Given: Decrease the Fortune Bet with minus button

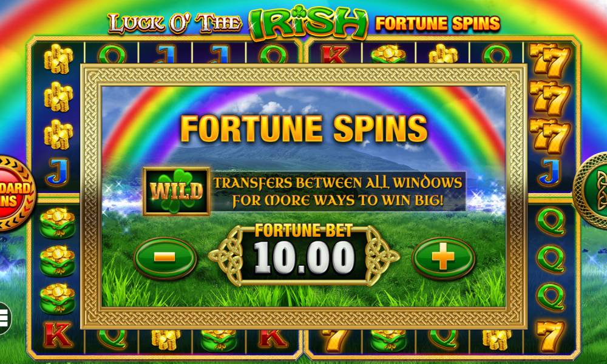Looking at the screenshot, I should click(x=165, y=258).
